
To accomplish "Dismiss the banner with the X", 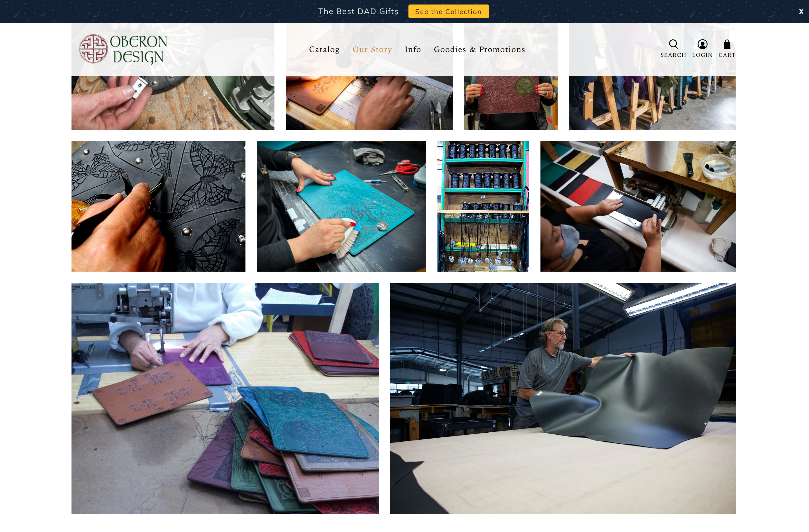I will 801,12.
